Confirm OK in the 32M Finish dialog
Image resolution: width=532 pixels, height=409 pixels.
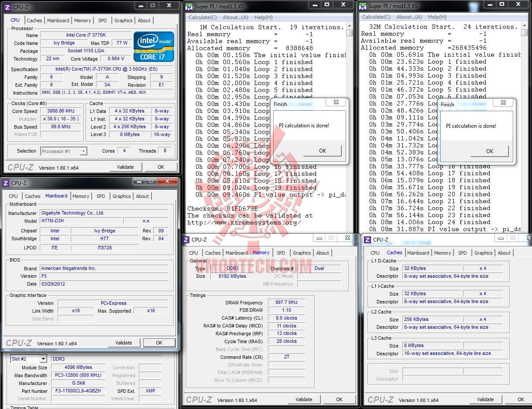490,151
